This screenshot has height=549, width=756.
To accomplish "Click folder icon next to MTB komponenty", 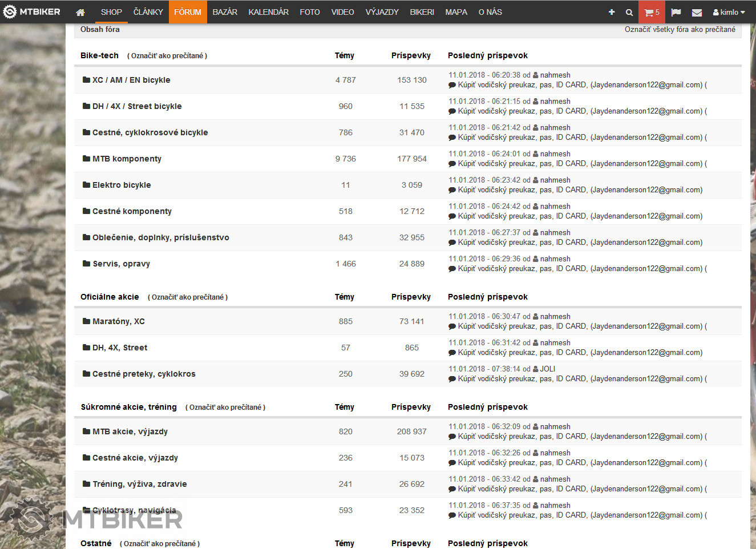I will 86,159.
